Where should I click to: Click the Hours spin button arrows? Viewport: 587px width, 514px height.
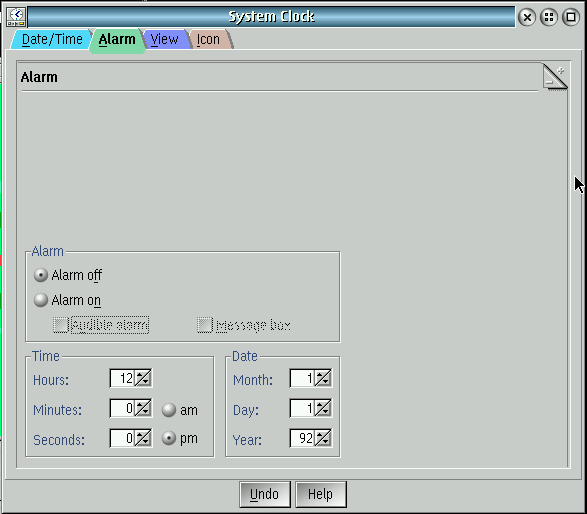point(143,378)
